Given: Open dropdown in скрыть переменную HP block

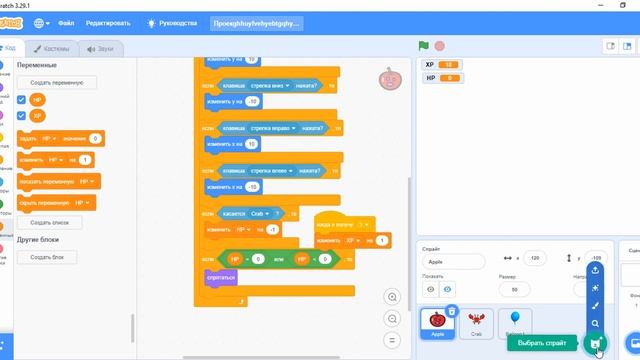Looking at the screenshot, I should 82,203.
